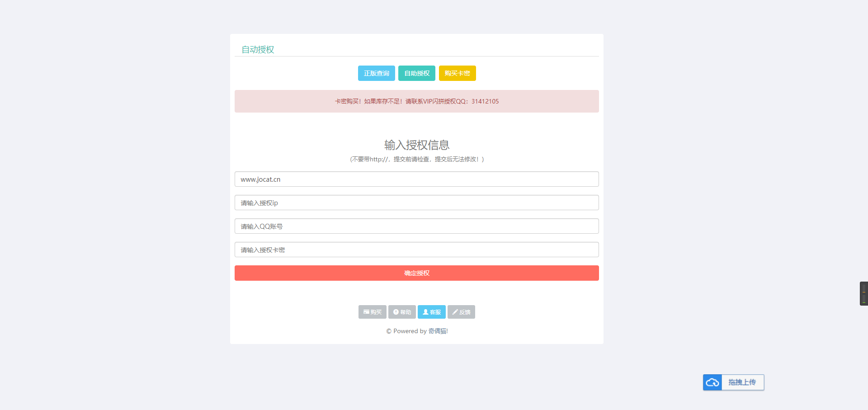
Task: Click the gray 购买 card button
Action: (372, 312)
